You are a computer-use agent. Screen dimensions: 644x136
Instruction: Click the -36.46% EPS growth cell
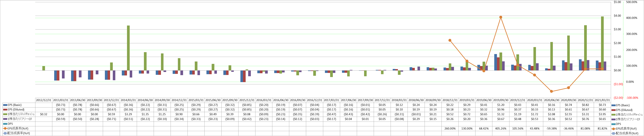568,129
